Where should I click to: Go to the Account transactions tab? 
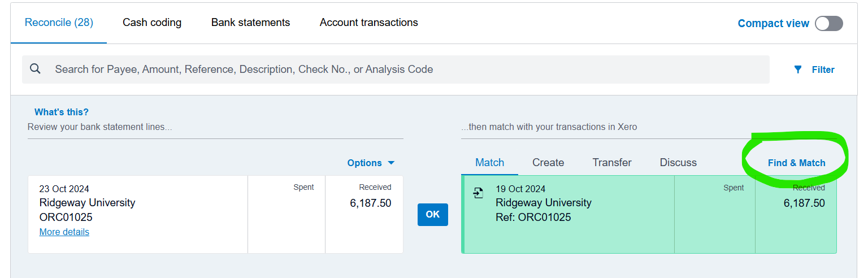(369, 23)
